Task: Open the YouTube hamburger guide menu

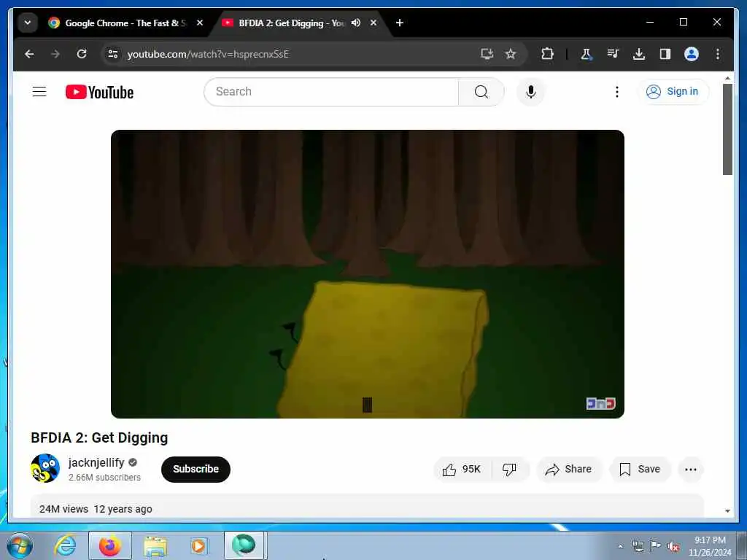Action: click(39, 91)
